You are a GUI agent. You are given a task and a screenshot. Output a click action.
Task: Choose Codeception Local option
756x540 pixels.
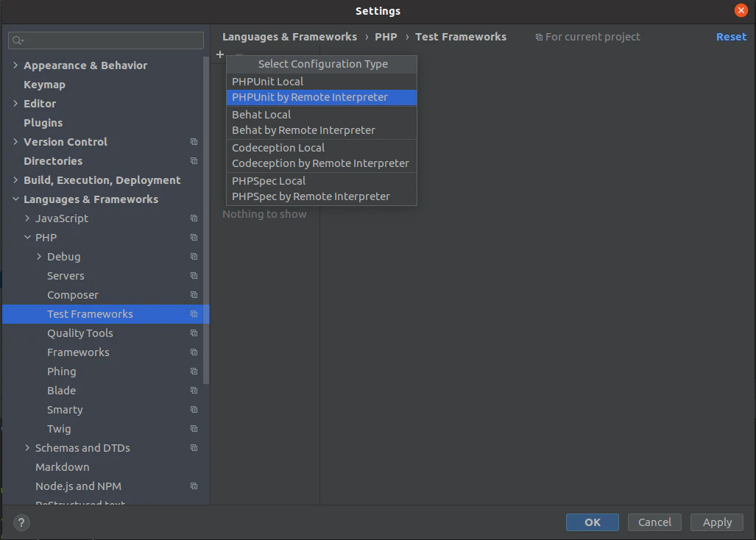coord(322,148)
